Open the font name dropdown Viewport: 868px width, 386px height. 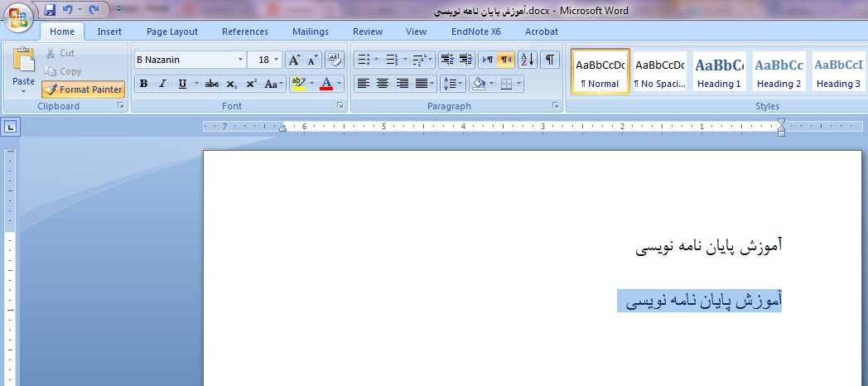(x=241, y=60)
